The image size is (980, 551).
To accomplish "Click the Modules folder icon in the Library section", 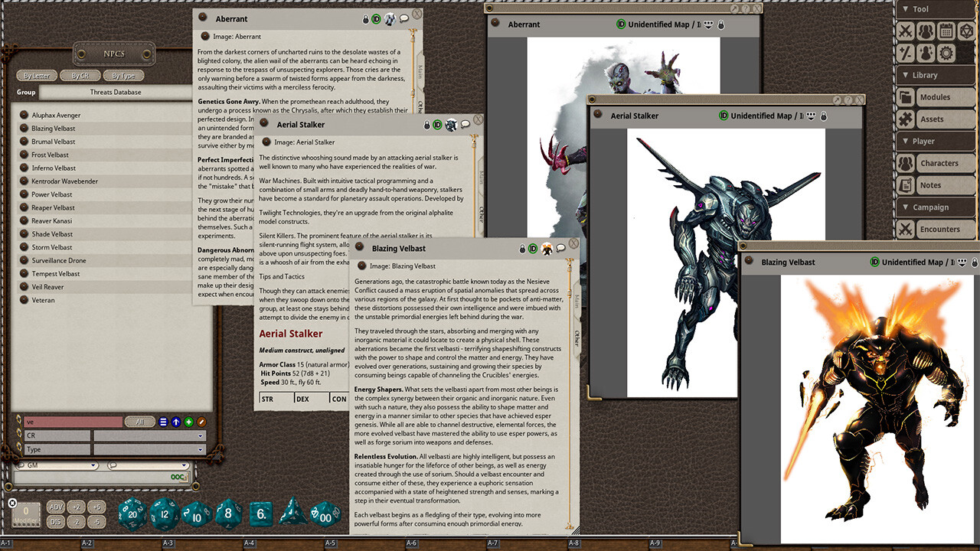I will pyautogui.click(x=906, y=97).
